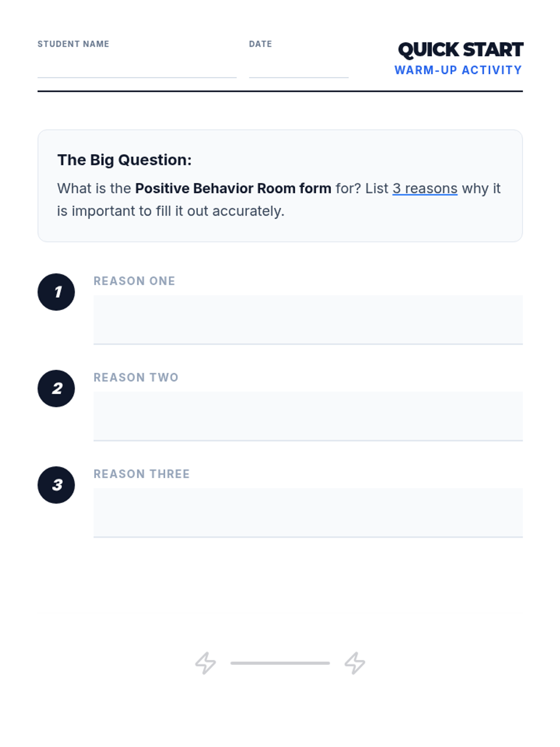Select the number 2 circle badge
The width and height of the screenshot is (560, 747).
coord(56,388)
